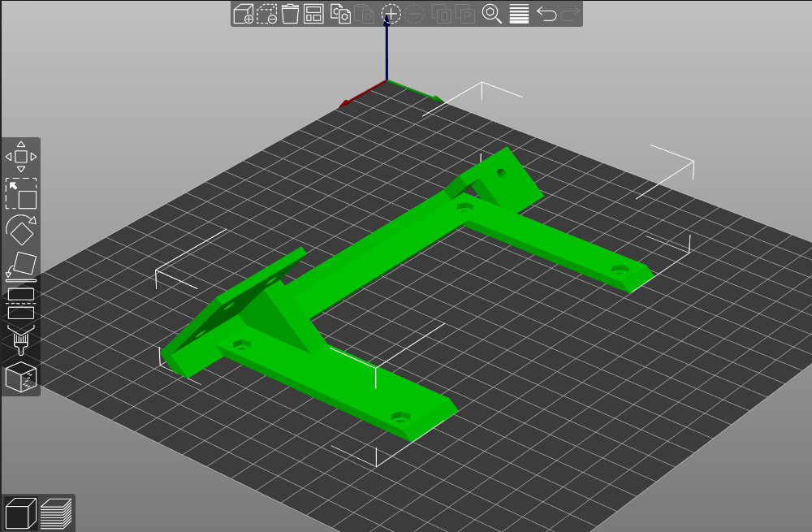Image resolution: width=812 pixels, height=532 pixels.
Task: Switch to sliced layers Preview view
Action: [56, 513]
